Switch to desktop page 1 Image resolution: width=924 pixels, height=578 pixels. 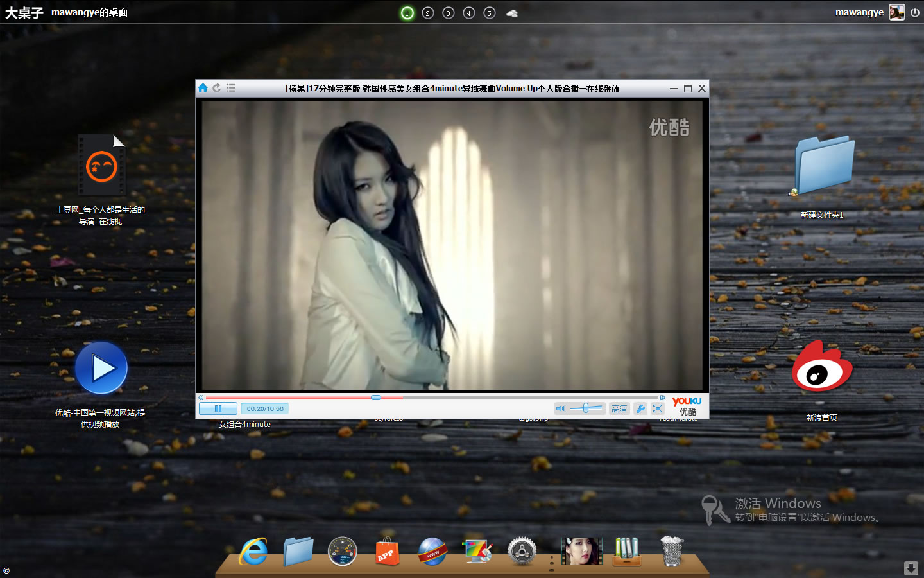click(407, 13)
